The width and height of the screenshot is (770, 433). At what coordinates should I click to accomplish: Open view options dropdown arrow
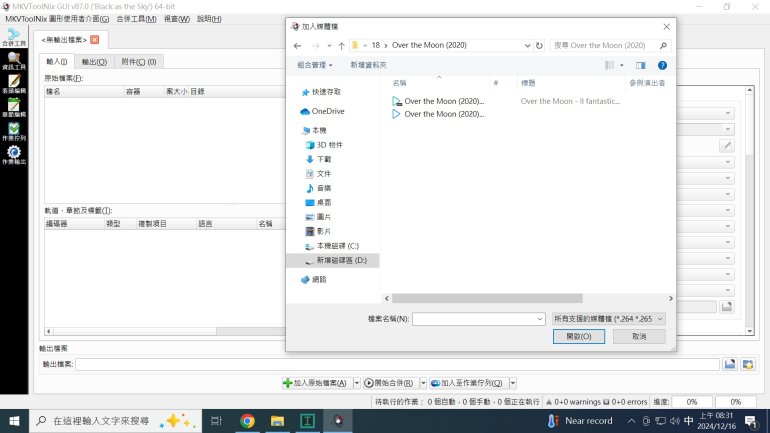coord(622,65)
